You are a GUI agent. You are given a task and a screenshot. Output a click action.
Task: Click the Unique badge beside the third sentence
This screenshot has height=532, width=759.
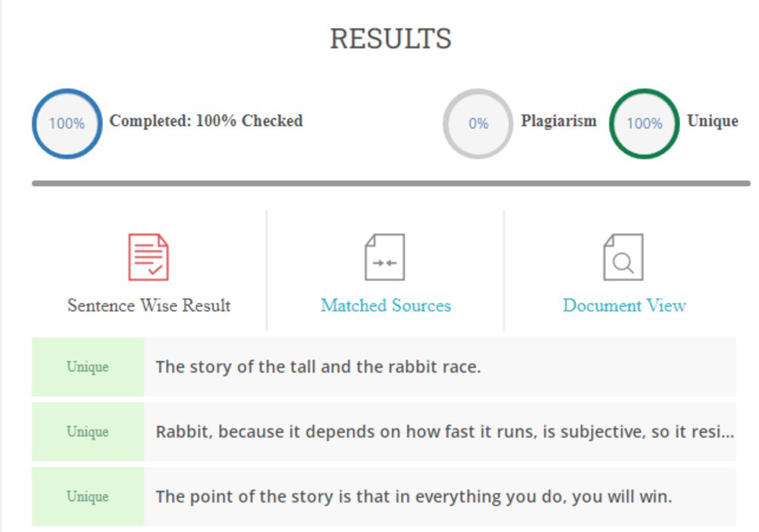(x=87, y=496)
